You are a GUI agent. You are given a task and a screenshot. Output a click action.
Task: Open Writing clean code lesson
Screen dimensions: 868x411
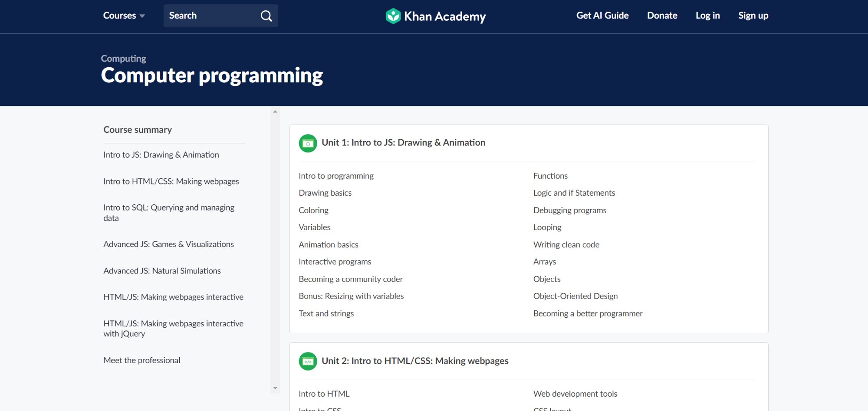pos(566,244)
